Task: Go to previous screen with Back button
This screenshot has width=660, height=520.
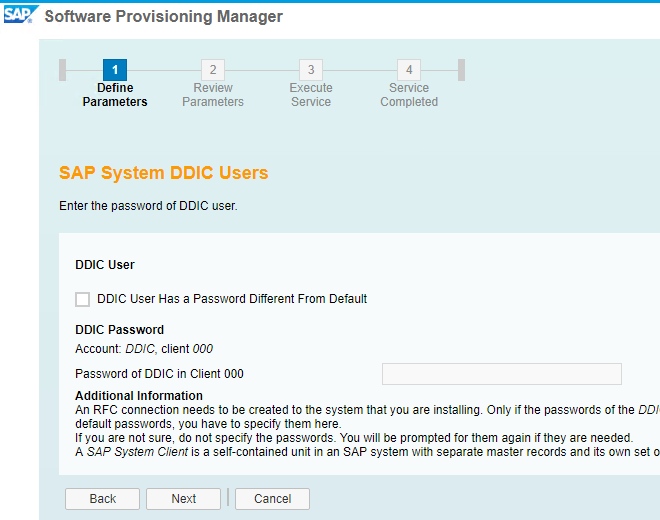Action: tap(102, 499)
